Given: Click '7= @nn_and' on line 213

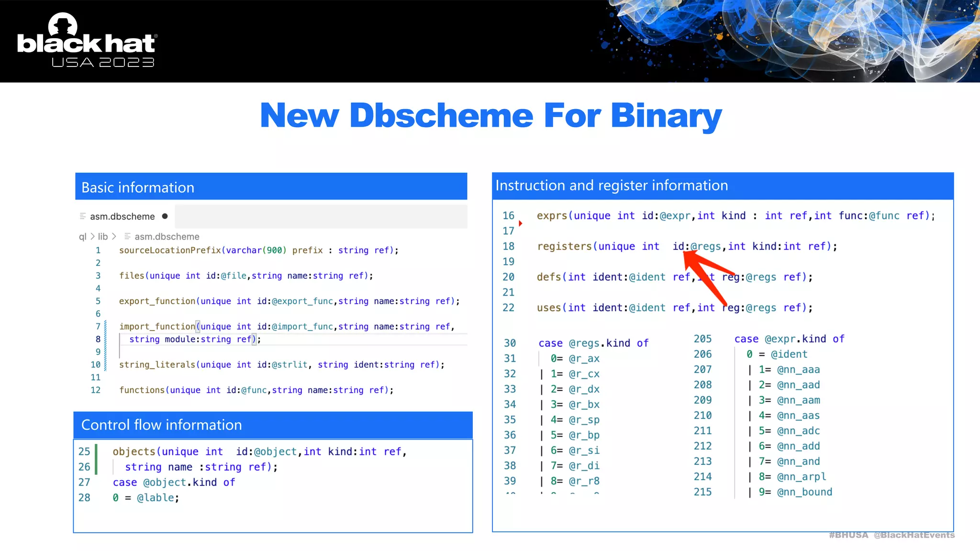Looking at the screenshot, I should (x=790, y=461).
